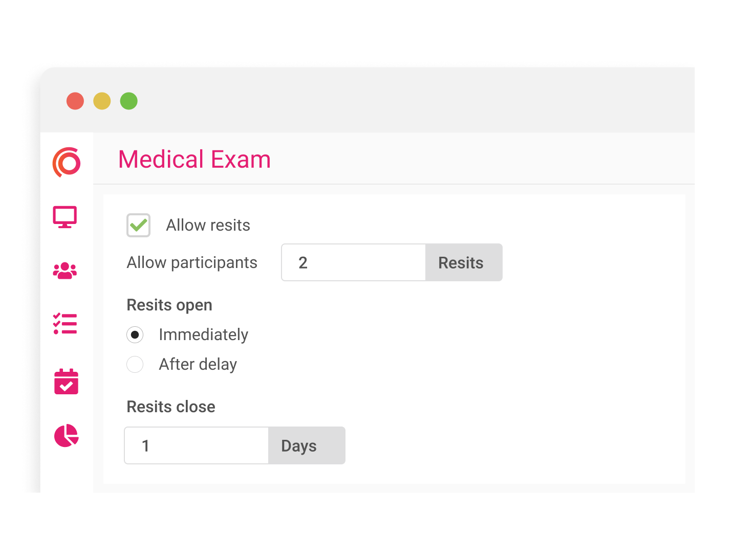Click the Resits open section heading
735x560 pixels.
click(169, 305)
